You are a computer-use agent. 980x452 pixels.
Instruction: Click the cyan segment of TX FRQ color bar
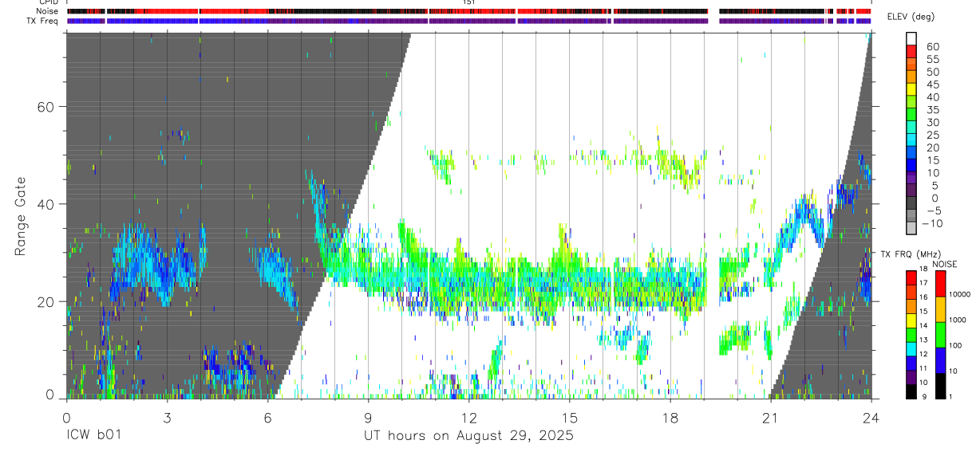tap(911, 349)
